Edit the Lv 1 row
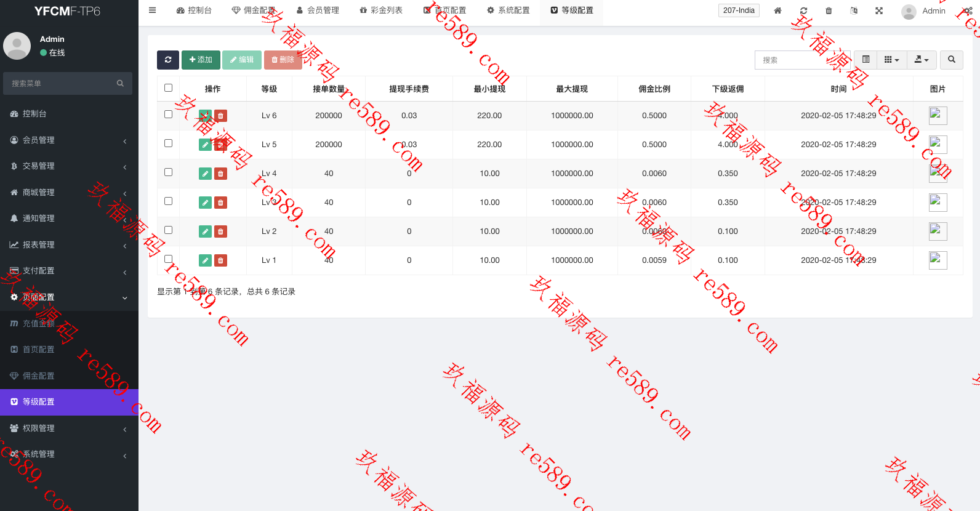The height and width of the screenshot is (511, 980). [205, 260]
